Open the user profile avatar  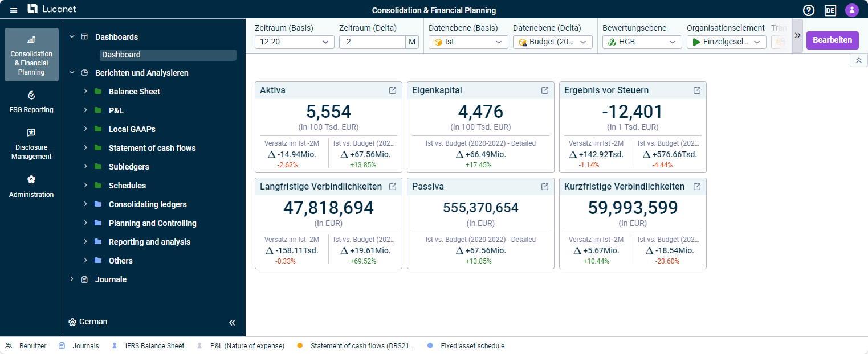pyautogui.click(x=851, y=10)
